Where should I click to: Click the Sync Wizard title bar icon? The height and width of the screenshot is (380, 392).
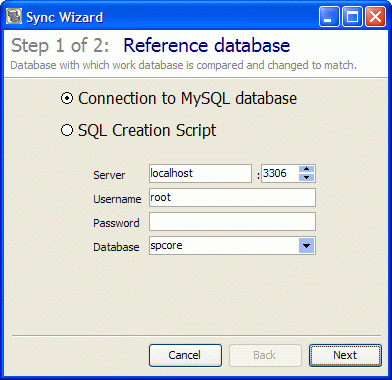click(x=14, y=17)
